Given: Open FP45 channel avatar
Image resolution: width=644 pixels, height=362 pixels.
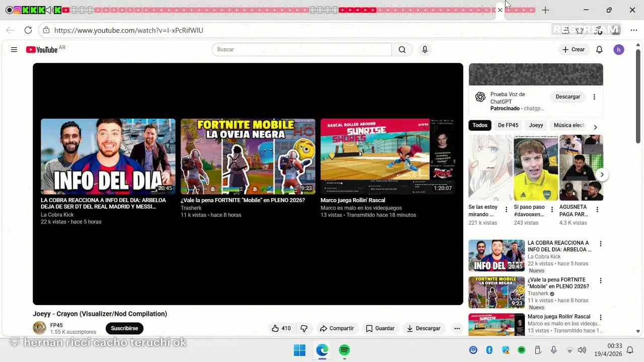Looking at the screenshot, I should (x=39, y=328).
